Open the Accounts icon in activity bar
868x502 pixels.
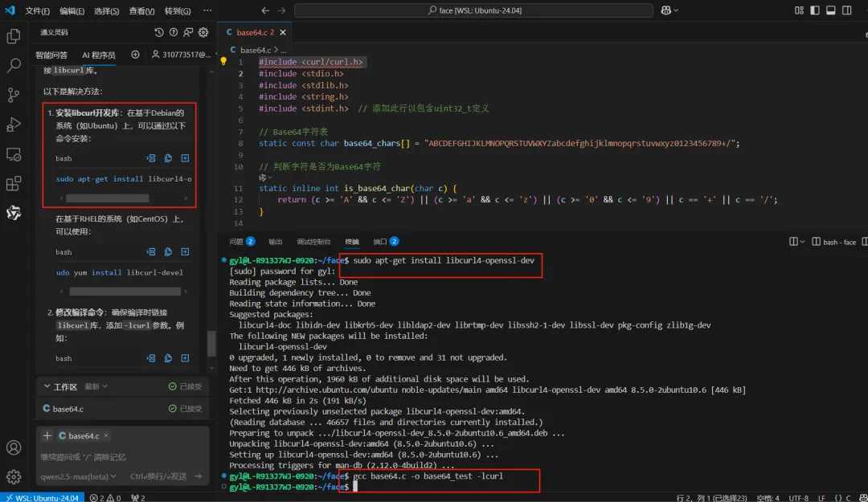pos(14,447)
